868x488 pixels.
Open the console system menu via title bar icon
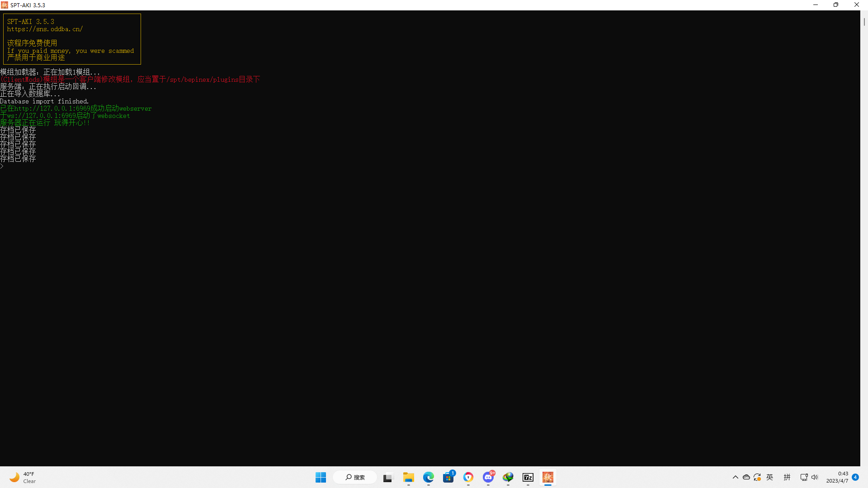pyautogui.click(x=5, y=5)
